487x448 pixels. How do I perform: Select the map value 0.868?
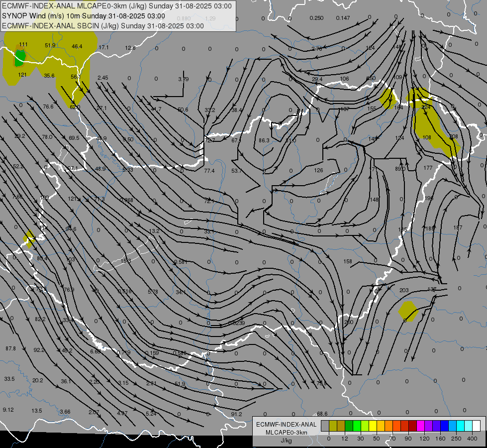coord(126,200)
